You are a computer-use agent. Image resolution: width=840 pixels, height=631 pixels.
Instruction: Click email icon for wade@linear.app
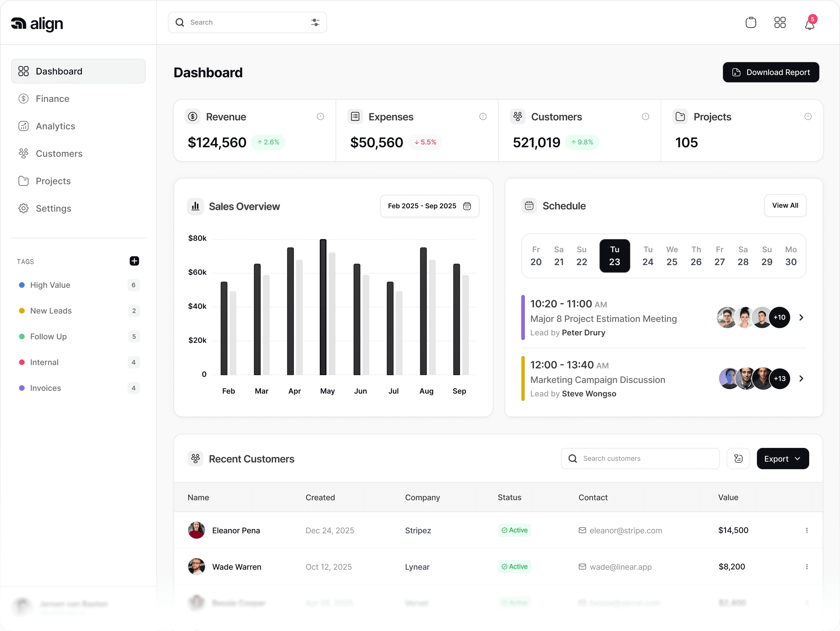pyautogui.click(x=582, y=567)
